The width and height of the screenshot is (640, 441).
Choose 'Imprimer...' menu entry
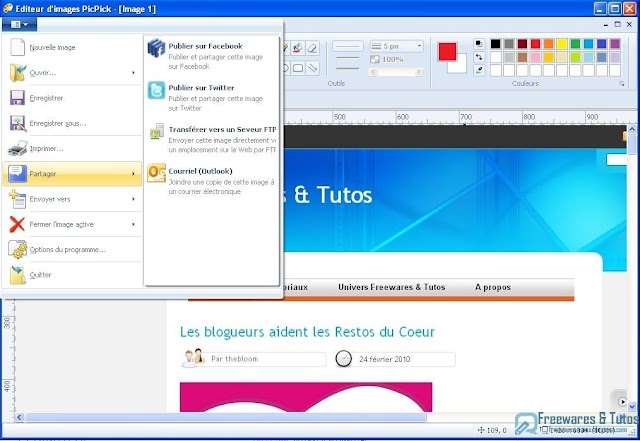point(73,149)
